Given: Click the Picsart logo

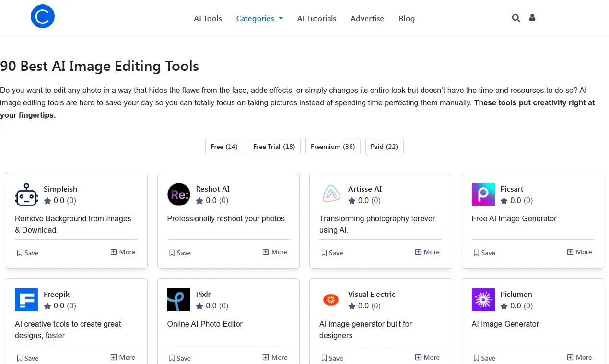Looking at the screenshot, I should [483, 194].
